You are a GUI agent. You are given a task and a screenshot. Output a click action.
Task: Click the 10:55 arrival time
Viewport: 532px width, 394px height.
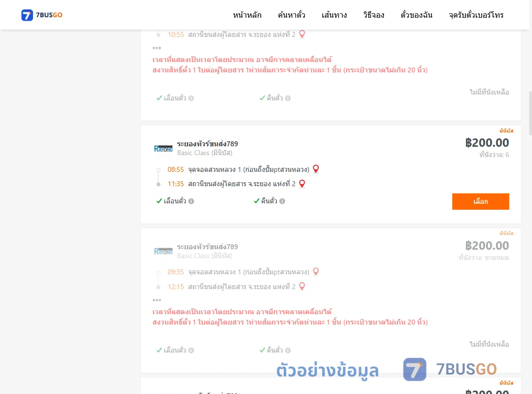[175, 34]
